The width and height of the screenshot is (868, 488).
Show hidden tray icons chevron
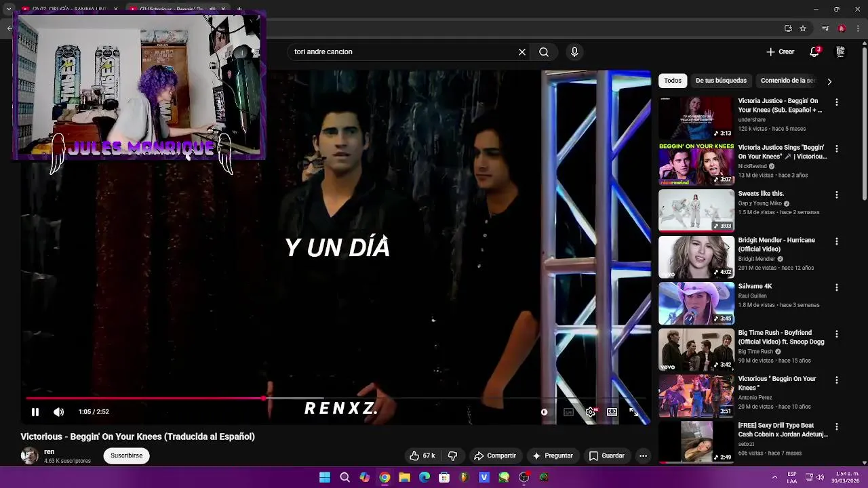pos(774,477)
